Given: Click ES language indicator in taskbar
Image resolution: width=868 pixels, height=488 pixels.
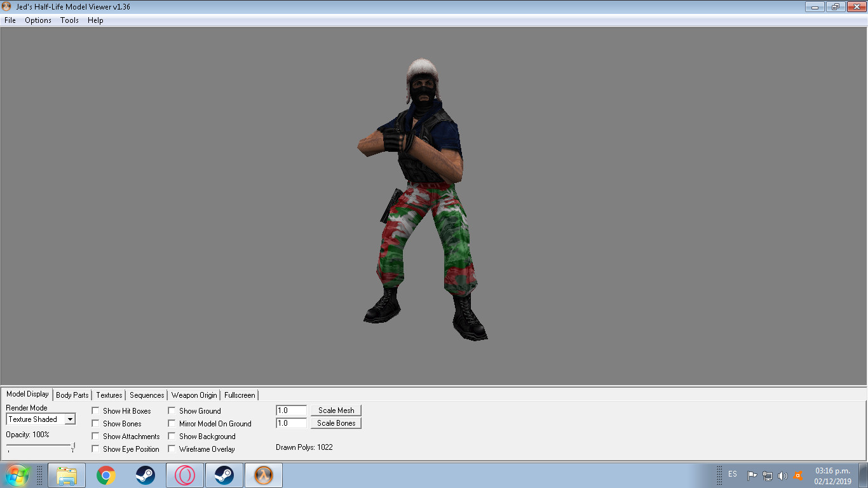Looking at the screenshot, I should point(733,474).
